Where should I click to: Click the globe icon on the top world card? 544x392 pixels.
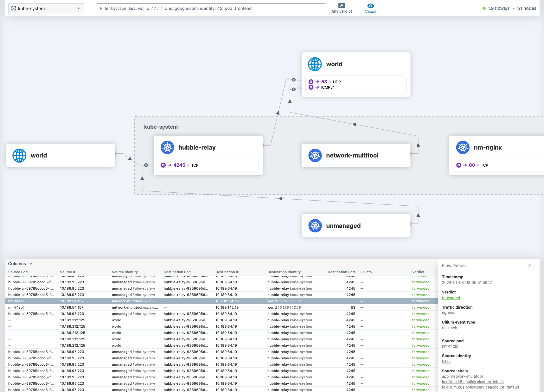(315, 64)
